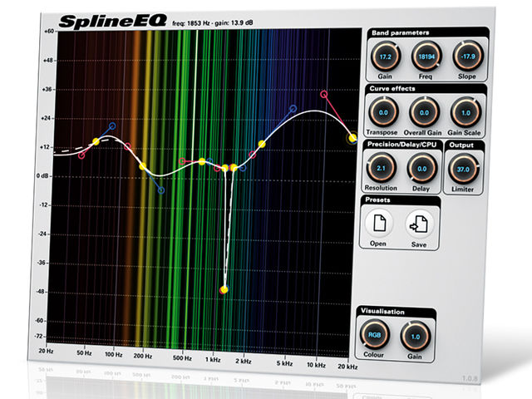Viewport: 532px width, 399px height.
Task: Select the yellow node near 3 kHz at +12
Action: (262, 144)
